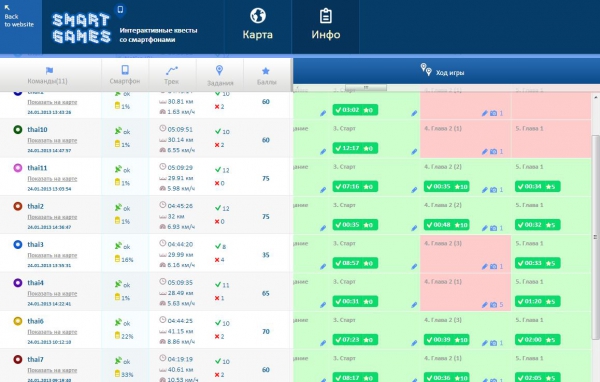600x382 pixels.
Task: Click thai6 distance 41.15 км
Action: [180, 331]
